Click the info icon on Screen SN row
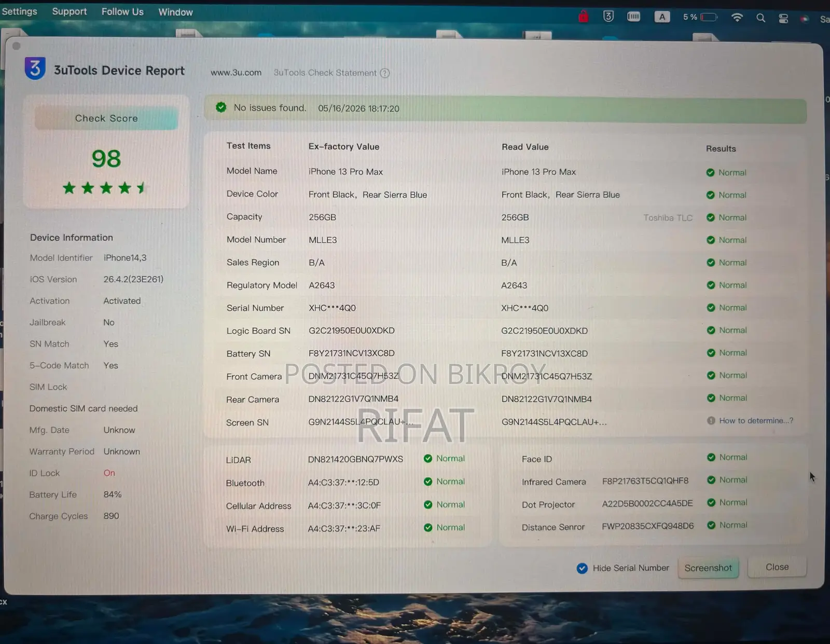Image resolution: width=830 pixels, height=644 pixels. 711,421
